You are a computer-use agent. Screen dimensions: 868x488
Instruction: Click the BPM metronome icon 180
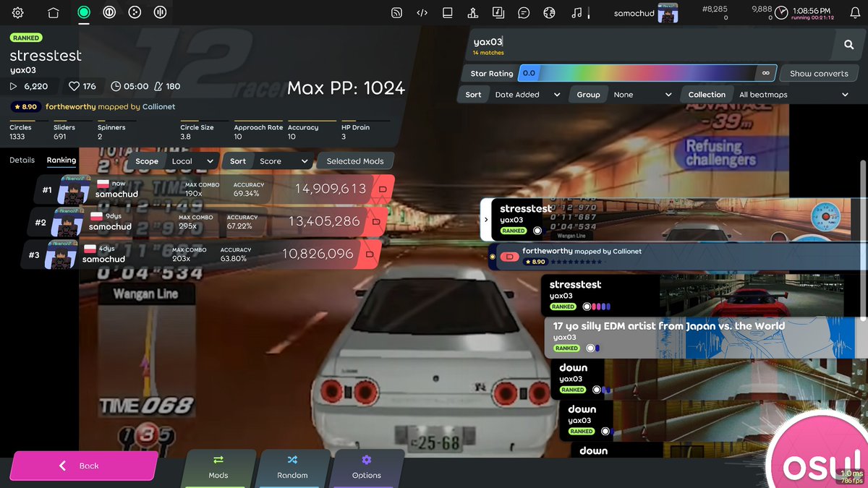click(x=158, y=86)
